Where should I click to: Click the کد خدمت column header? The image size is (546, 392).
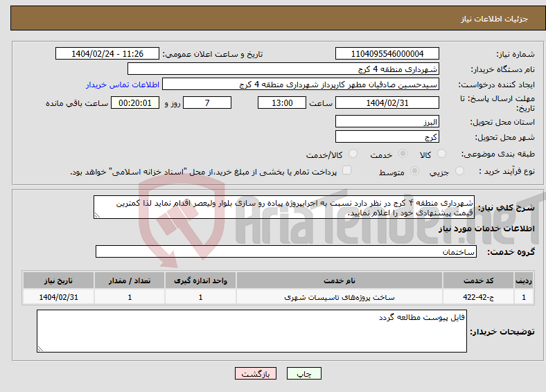coord(479,280)
